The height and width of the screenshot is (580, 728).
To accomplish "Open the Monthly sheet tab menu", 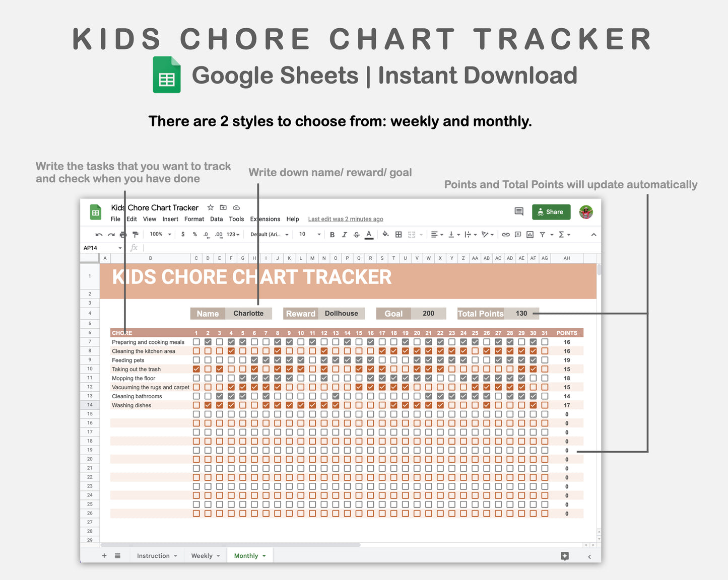I will (264, 555).
